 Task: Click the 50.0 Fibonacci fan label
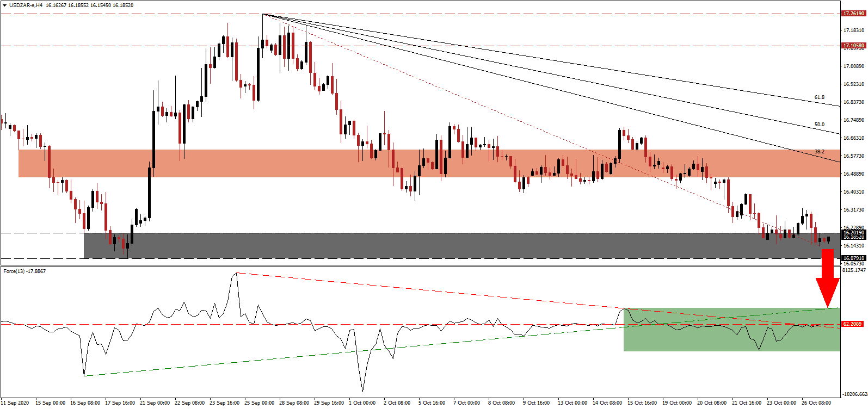819,125
